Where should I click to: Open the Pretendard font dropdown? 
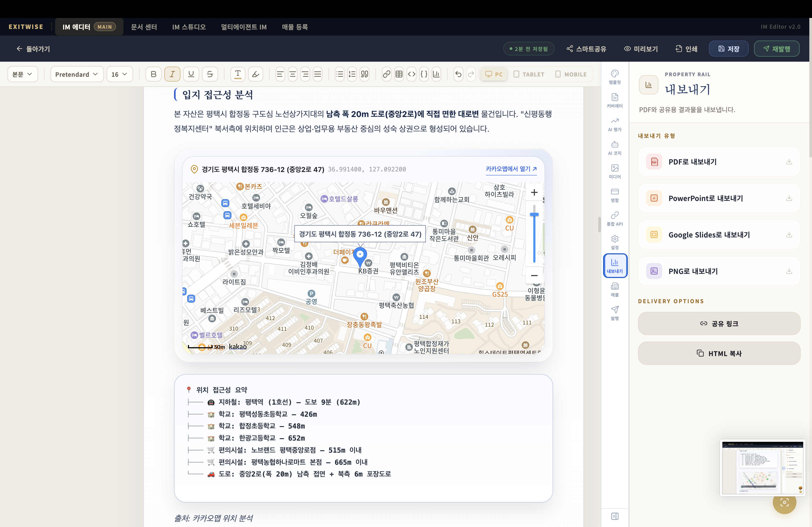77,74
